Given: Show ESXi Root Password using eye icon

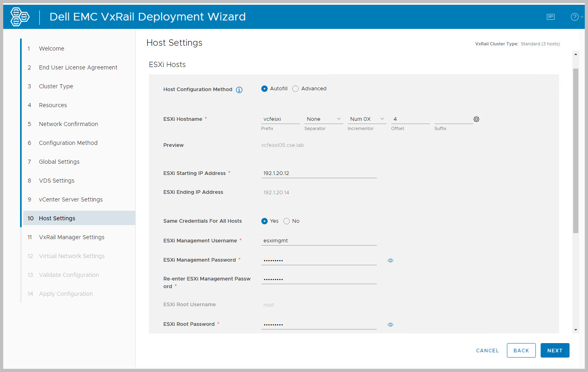Looking at the screenshot, I should (x=390, y=325).
